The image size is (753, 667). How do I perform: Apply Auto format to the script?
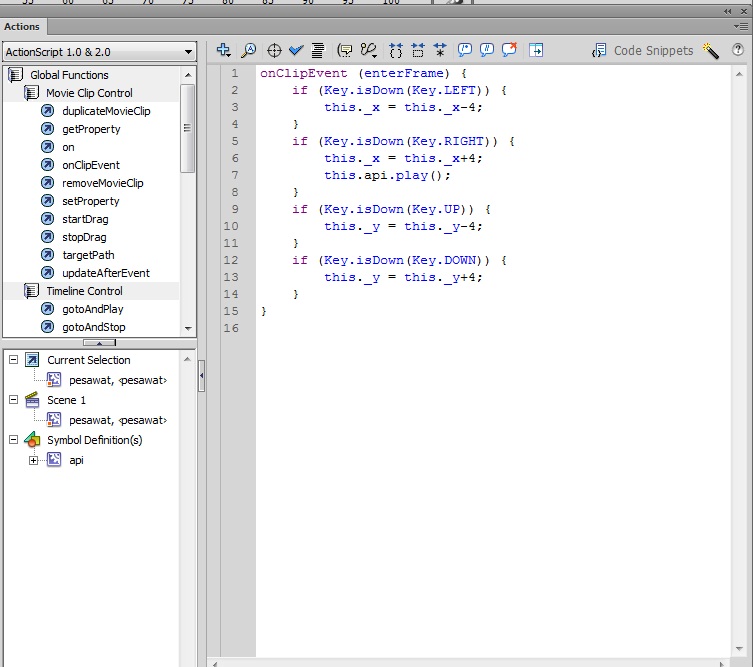pyautogui.click(x=317, y=50)
